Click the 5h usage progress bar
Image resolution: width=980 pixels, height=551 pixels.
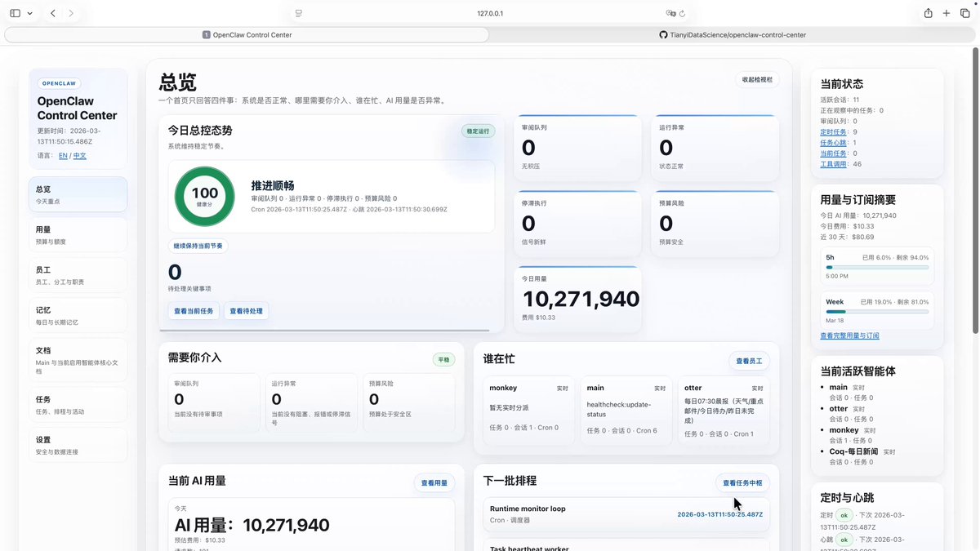pos(877,267)
